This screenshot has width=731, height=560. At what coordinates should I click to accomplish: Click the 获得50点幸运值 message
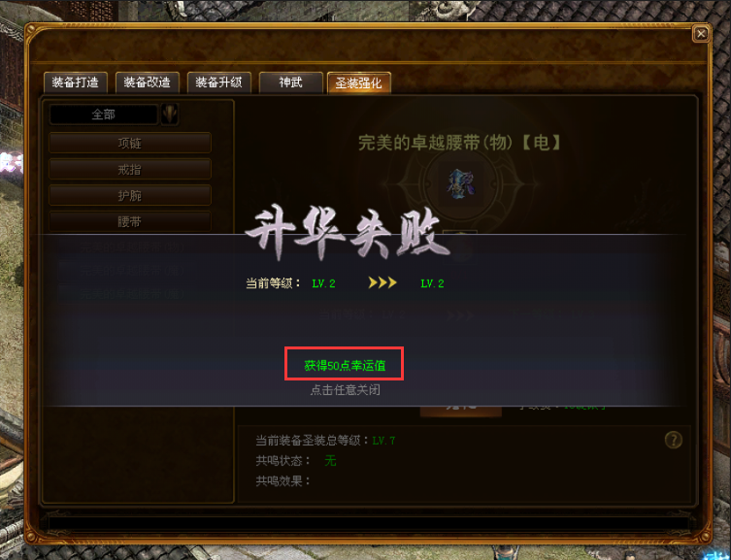[x=345, y=365]
